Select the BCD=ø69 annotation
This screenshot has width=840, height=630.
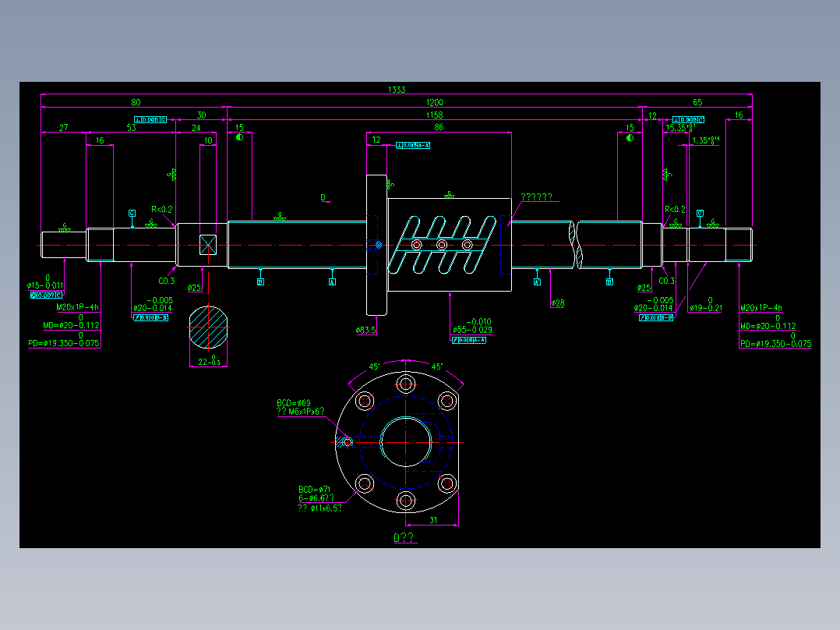pos(294,403)
